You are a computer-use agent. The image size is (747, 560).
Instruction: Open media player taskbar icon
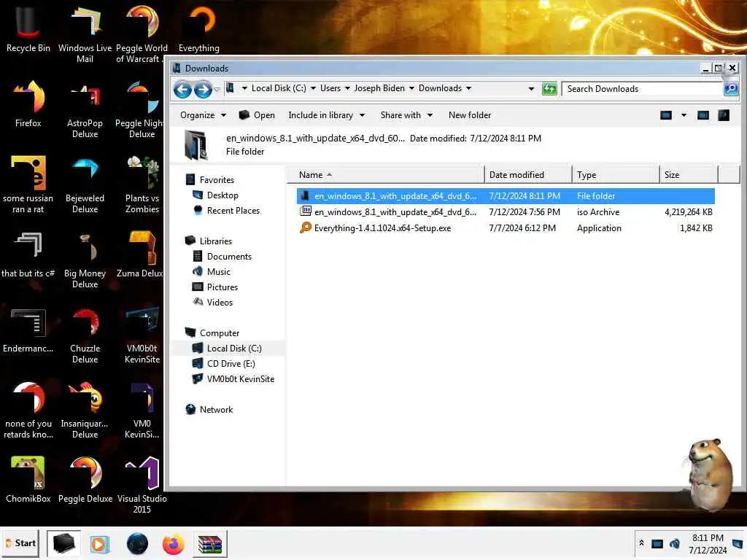click(99, 544)
